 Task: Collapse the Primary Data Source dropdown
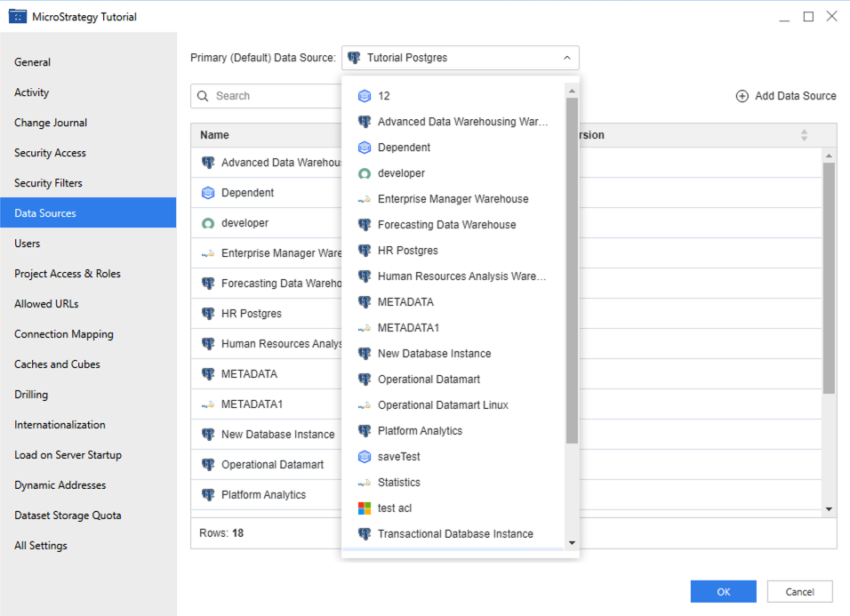point(567,58)
